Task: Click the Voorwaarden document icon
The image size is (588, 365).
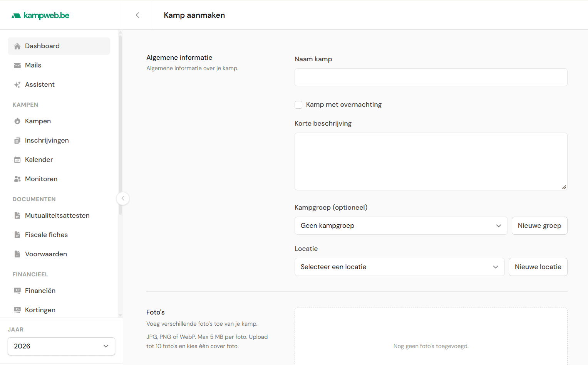Action: coord(17,254)
